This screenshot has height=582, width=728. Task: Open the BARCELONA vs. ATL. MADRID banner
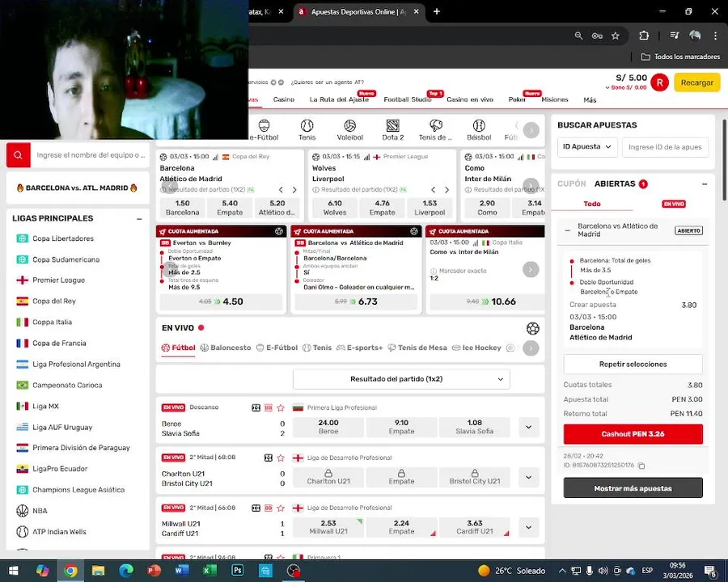pos(77,188)
